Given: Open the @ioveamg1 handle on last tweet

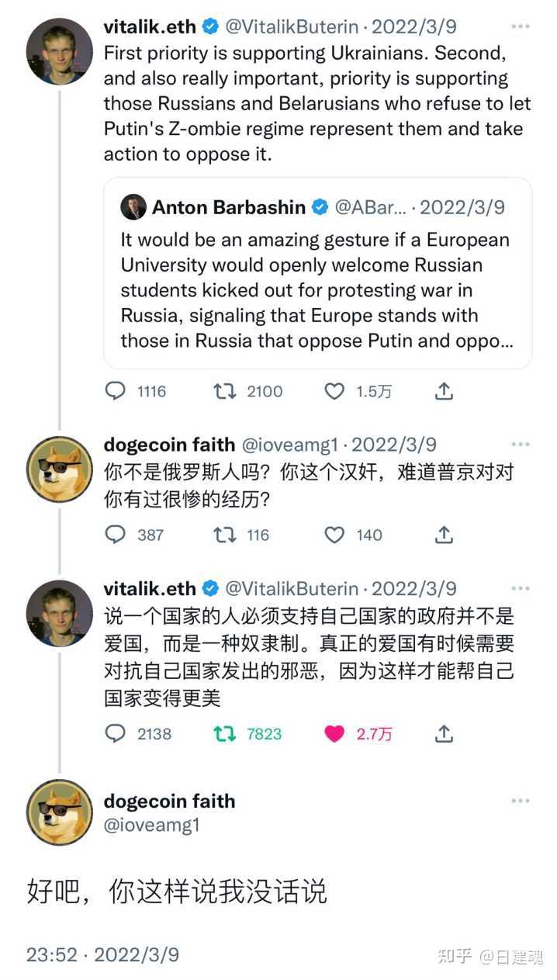Looking at the screenshot, I should coord(151,825).
